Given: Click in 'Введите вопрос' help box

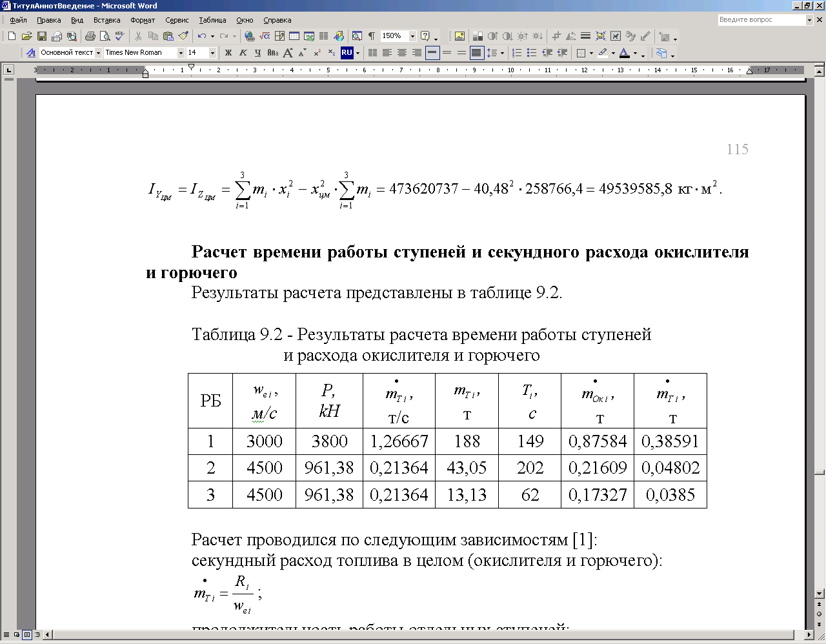Looking at the screenshot, I should tap(761, 20).
